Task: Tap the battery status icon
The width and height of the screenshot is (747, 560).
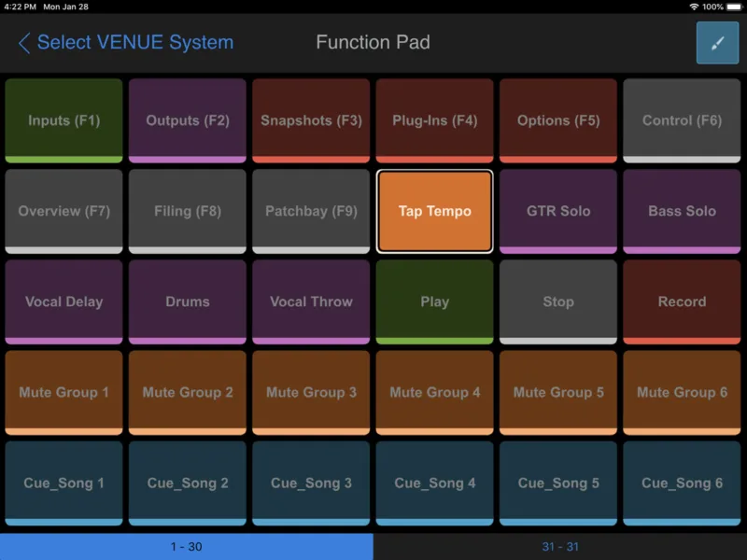Action: point(735,7)
